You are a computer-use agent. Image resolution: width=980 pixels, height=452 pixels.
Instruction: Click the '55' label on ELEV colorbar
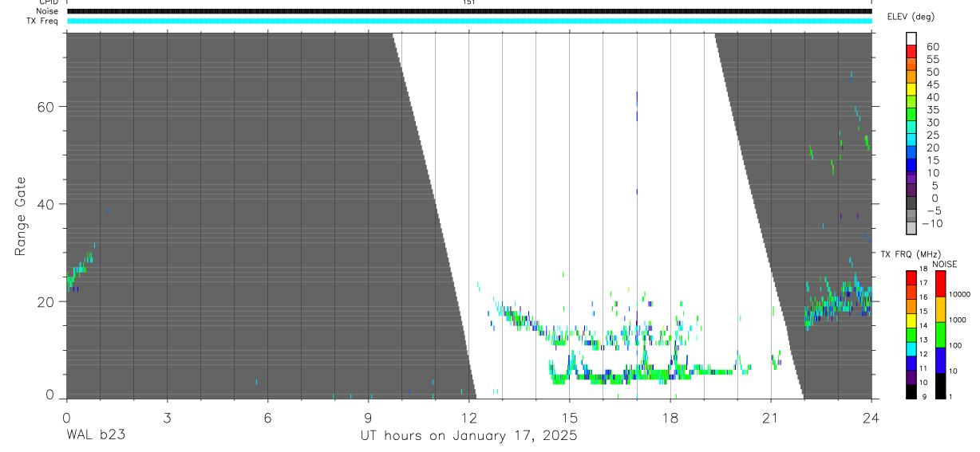pos(932,59)
